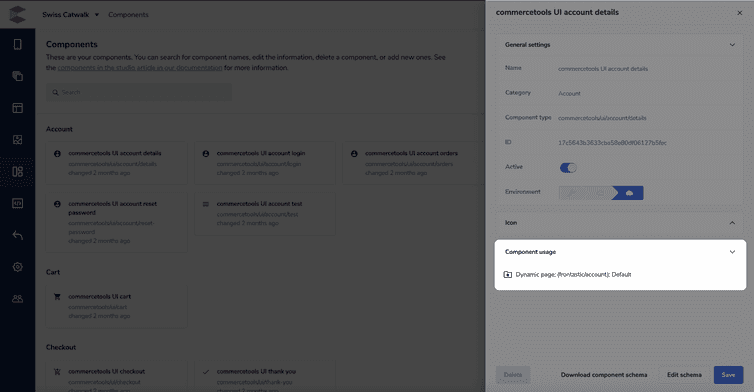
Task: Open the stacked pages icon in sidebar
Action: 17,76
